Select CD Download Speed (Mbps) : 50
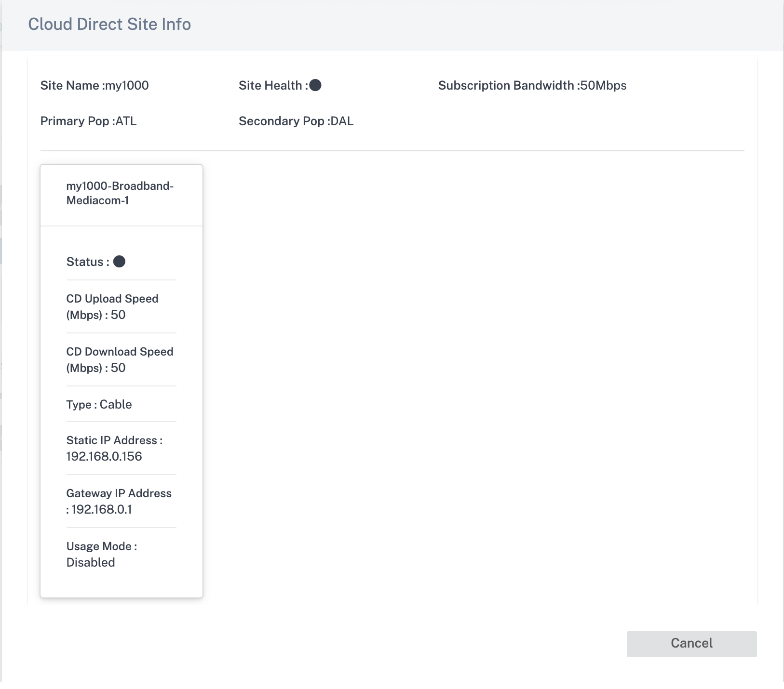The width and height of the screenshot is (784, 689). (120, 359)
